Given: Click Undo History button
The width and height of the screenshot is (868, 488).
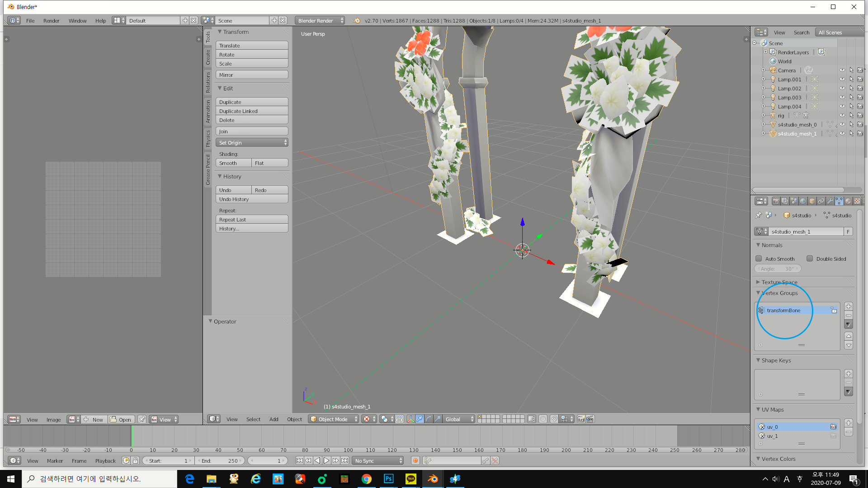Looking at the screenshot, I should [252, 199].
